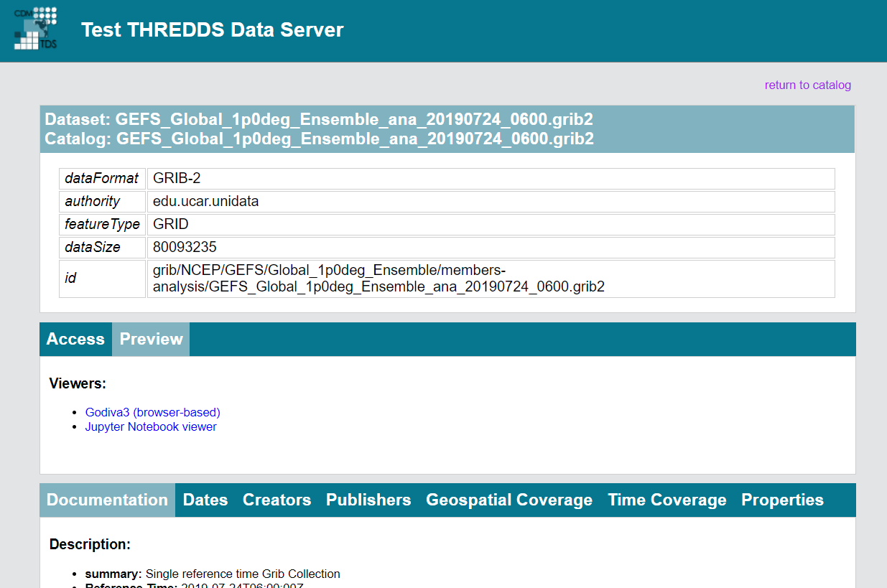Click the GRID featureType value
This screenshot has height=588, width=887.
click(171, 224)
